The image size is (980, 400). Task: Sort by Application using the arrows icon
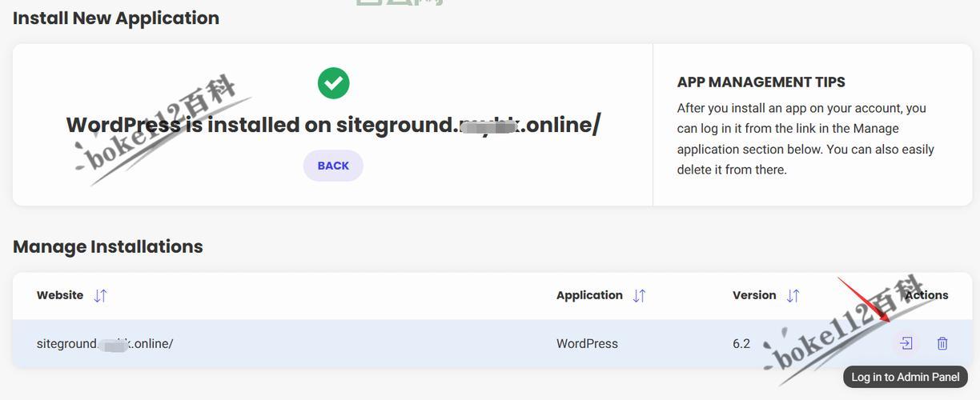pyautogui.click(x=639, y=295)
